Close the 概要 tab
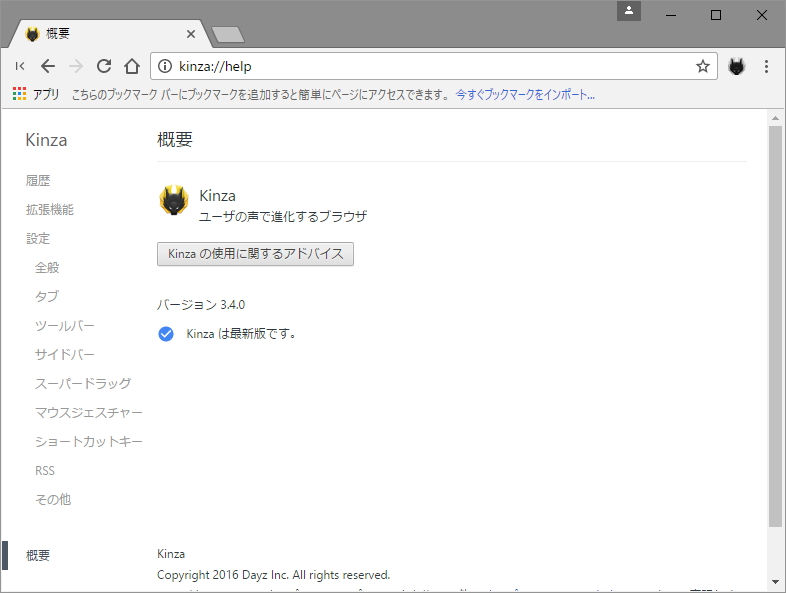Screen dimensions: 786x593 [x=190, y=34]
